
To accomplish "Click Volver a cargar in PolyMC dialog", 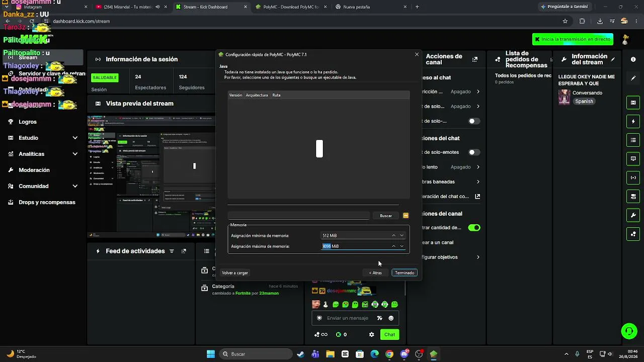I will [235, 273].
